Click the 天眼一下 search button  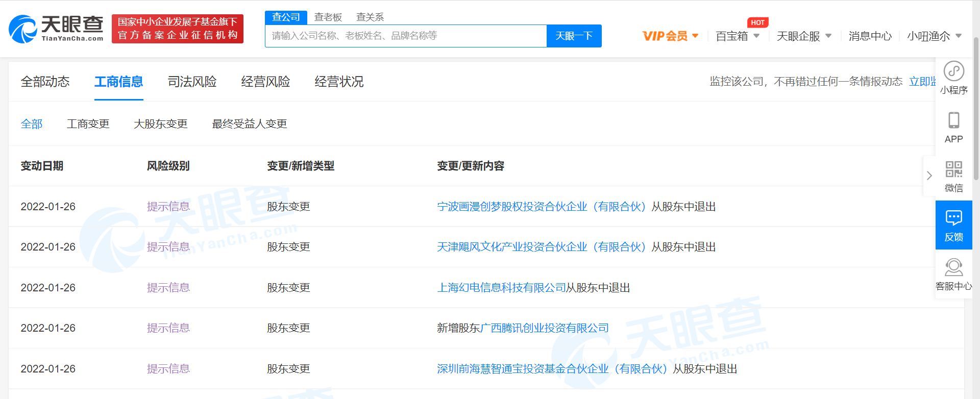click(x=574, y=36)
